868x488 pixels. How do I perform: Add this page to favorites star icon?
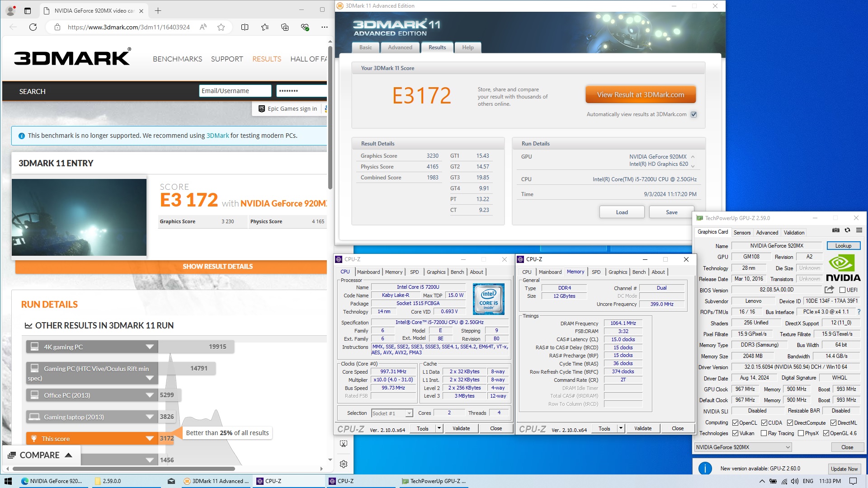click(x=221, y=27)
